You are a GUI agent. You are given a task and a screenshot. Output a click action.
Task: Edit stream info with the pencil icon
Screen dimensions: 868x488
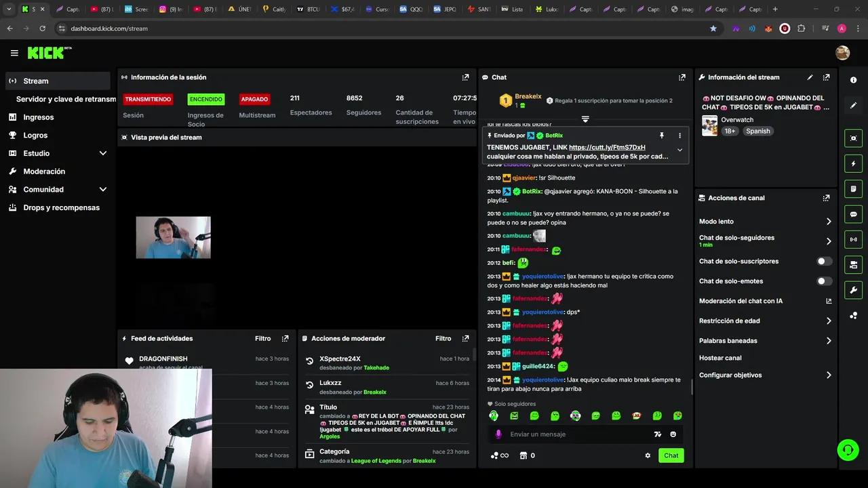tap(810, 77)
